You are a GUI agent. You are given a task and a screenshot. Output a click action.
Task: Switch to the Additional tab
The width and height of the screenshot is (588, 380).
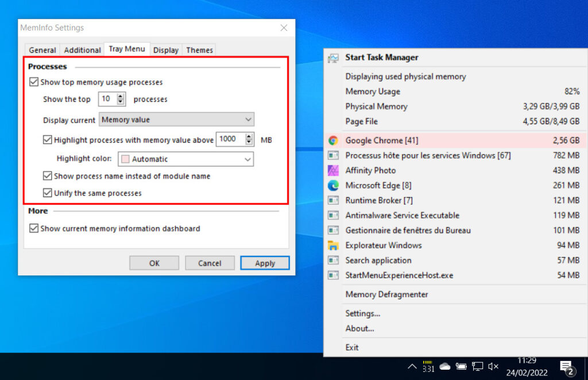tap(82, 50)
